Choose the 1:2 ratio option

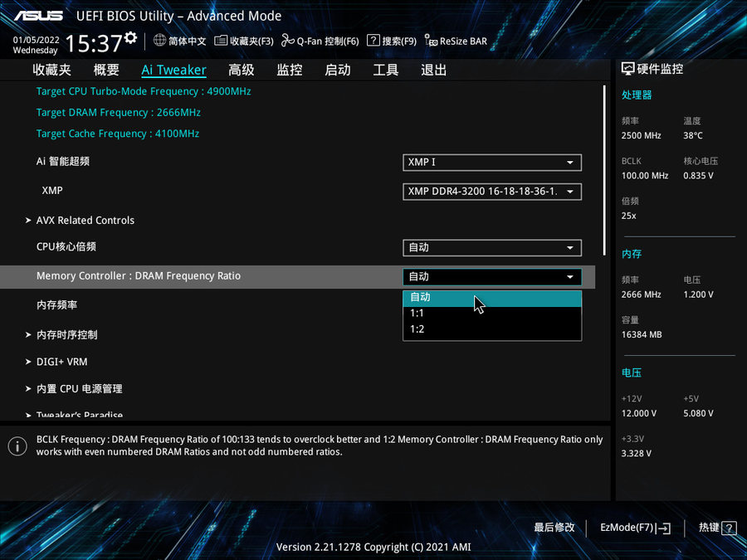pos(491,329)
